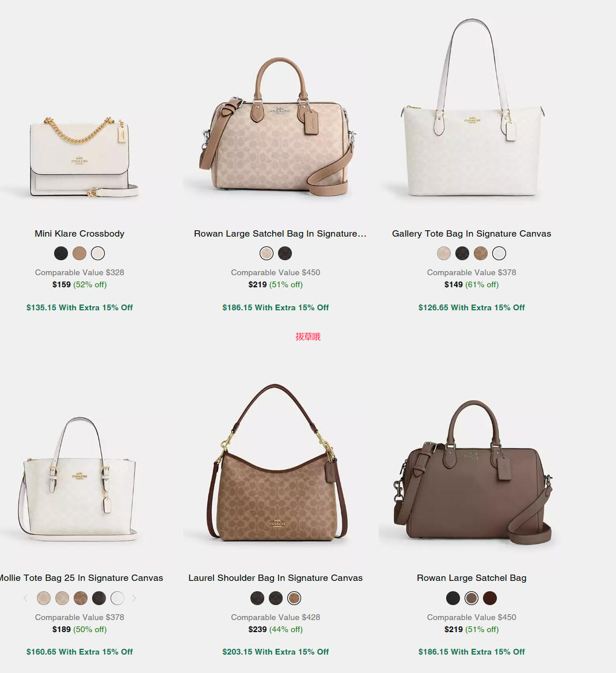
Task: Select dark brown swatch for Rowan Large Satchel Bag
Action: pos(490,598)
